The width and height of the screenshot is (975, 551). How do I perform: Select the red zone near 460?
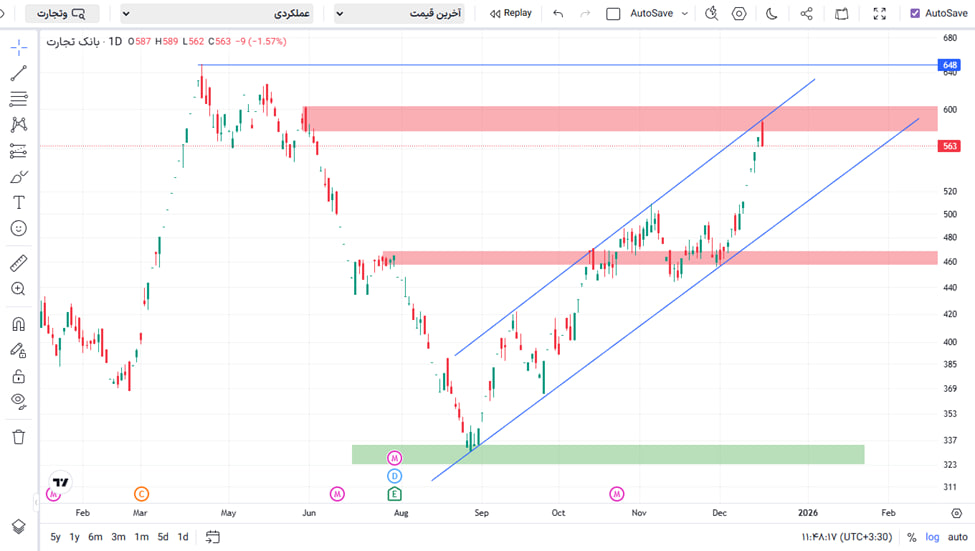point(660,258)
